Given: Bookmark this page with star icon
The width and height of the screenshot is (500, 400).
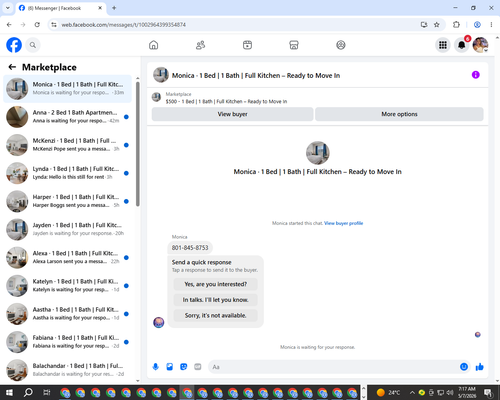Looking at the screenshot, I should [437, 25].
